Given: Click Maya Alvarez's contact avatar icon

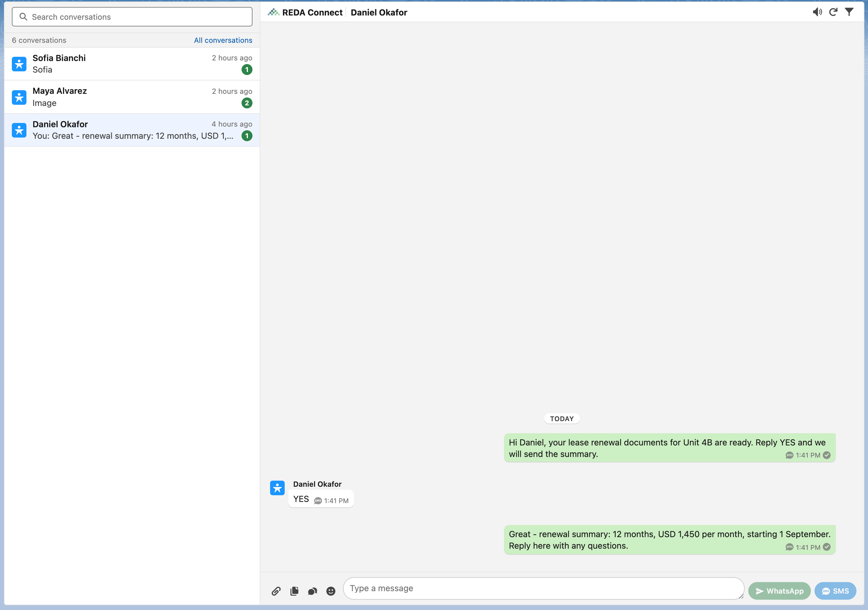Looking at the screenshot, I should (19, 97).
